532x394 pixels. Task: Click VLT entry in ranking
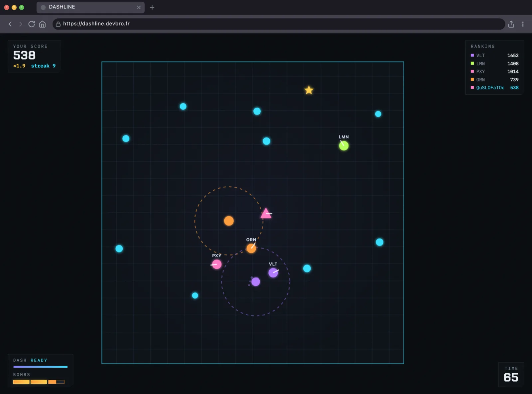495,55
